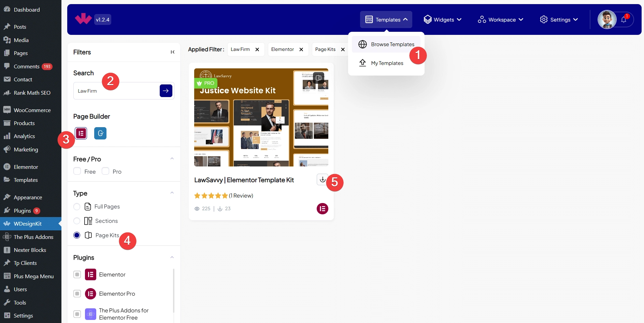This screenshot has width=644, height=323.
Task: Open Browse Templates menu entry
Action: coord(392,44)
